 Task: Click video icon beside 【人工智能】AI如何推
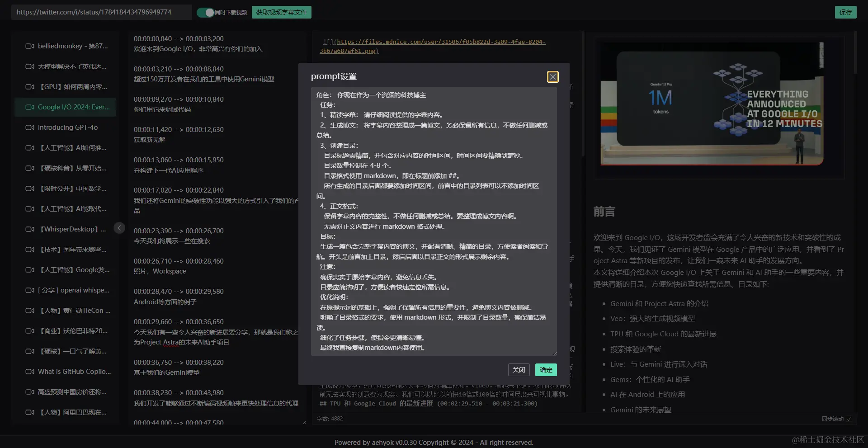point(30,148)
